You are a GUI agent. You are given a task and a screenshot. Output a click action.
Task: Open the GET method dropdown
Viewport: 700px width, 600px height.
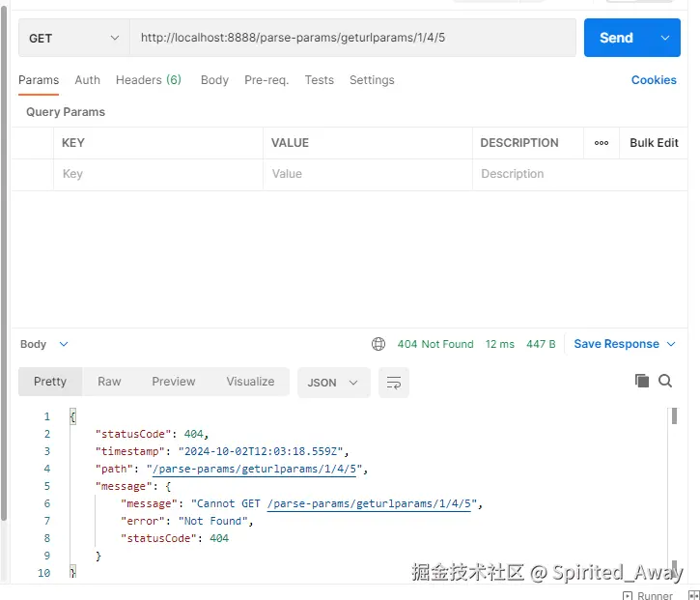[x=74, y=38]
